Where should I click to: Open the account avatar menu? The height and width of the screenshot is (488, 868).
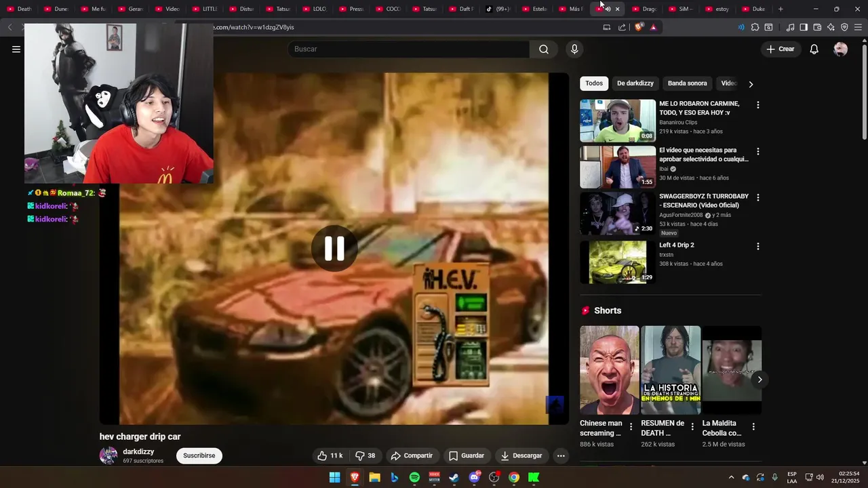841,49
